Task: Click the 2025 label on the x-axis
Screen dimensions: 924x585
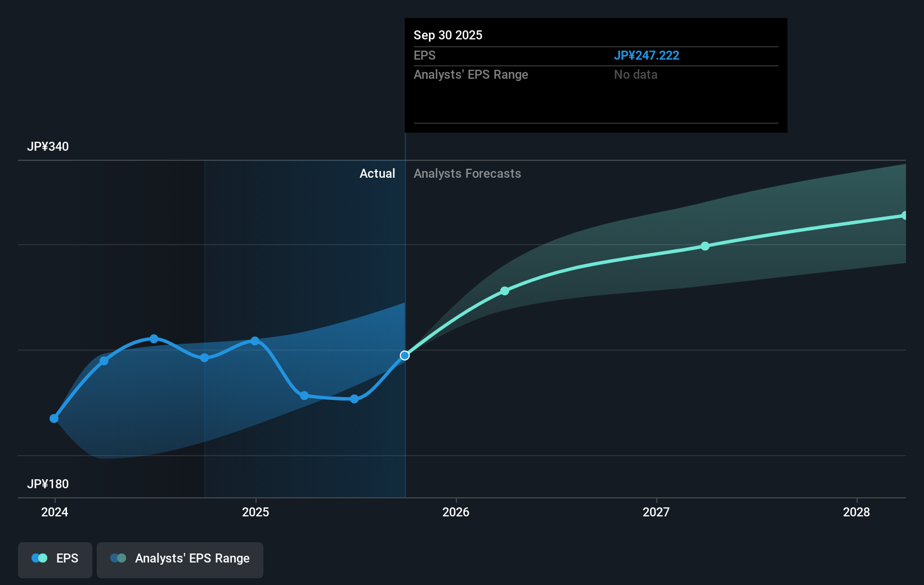Action: (256, 512)
